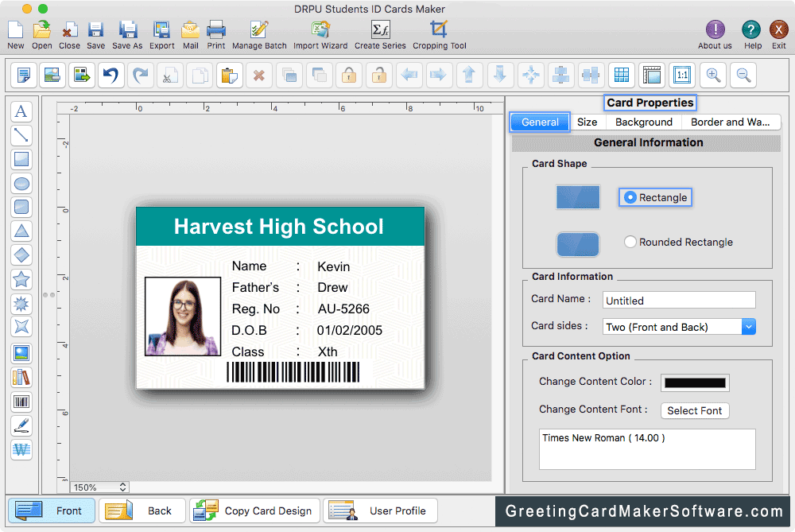Switch to the Front card side
Image resolution: width=795 pixels, height=532 pixels.
[51, 511]
